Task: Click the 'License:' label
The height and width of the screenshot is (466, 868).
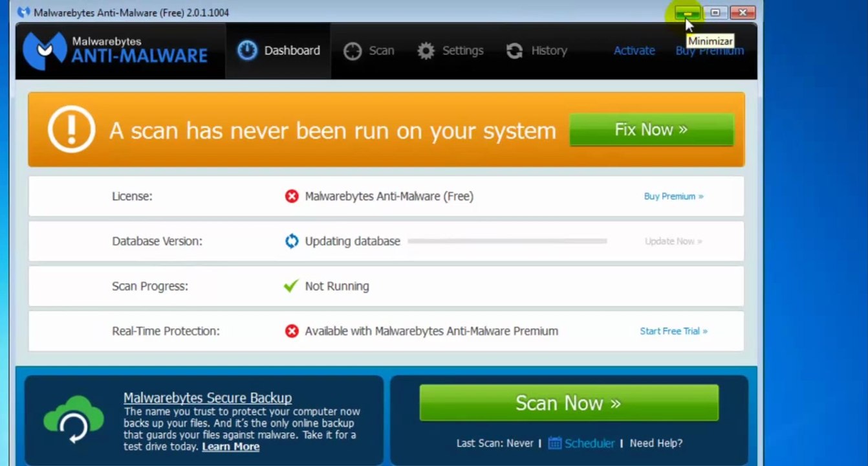Action: coord(132,196)
